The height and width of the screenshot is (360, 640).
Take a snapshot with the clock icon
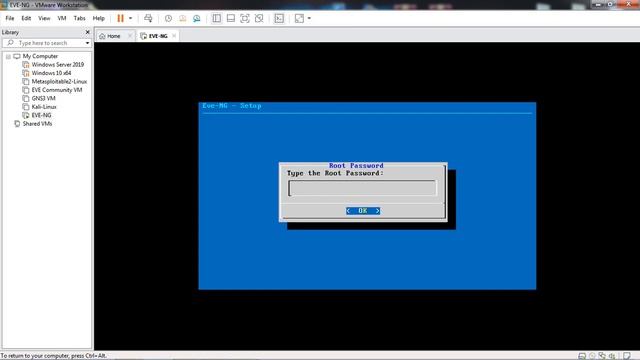(168, 18)
